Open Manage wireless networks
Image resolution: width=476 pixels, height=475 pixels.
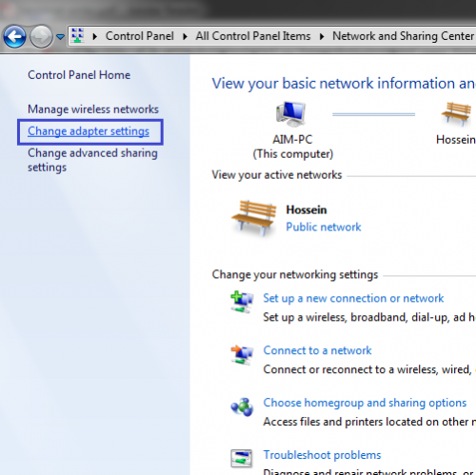click(x=93, y=109)
